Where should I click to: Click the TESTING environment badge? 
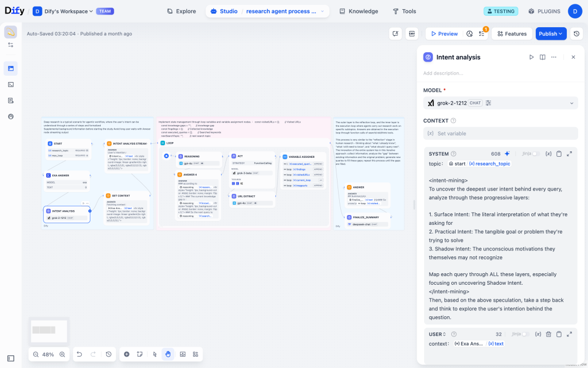[501, 11]
